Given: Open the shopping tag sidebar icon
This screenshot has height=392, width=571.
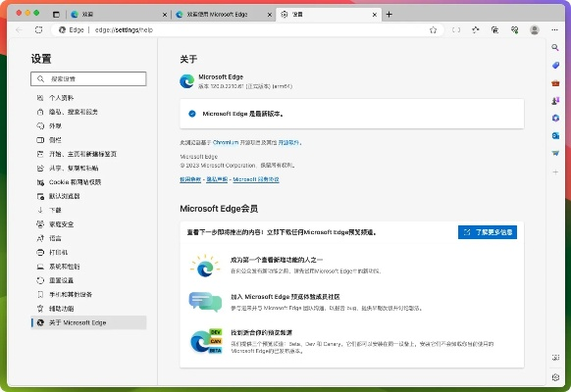Looking at the screenshot, I should tap(555, 65).
